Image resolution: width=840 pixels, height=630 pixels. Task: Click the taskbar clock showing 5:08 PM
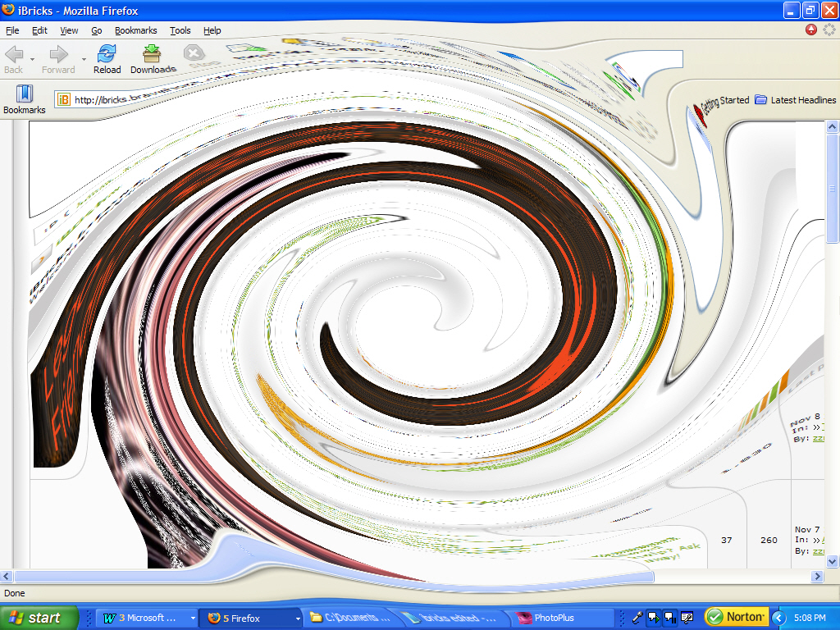pos(810,618)
